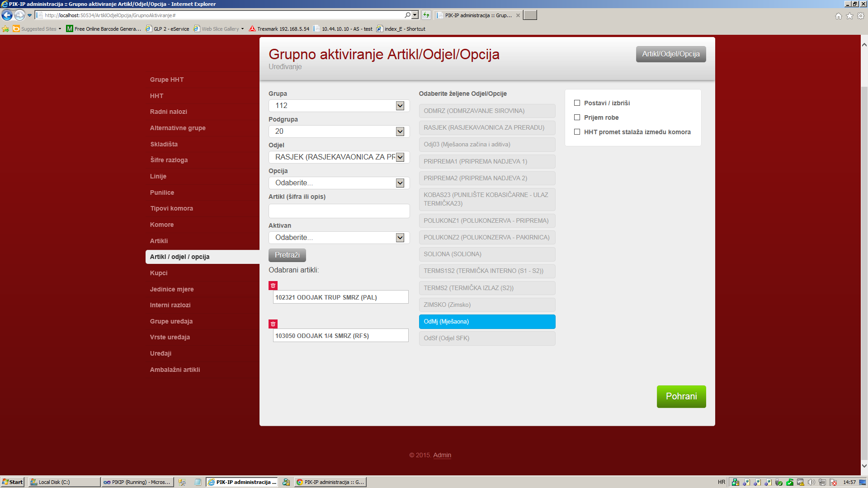
Task: Open the Podgrupa dropdown showing 20
Action: point(339,131)
